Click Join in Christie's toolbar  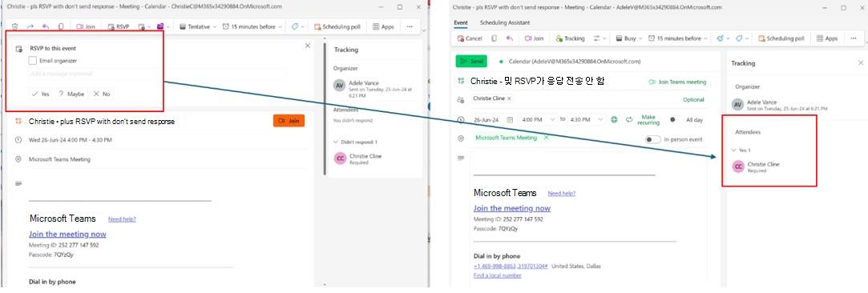click(85, 26)
